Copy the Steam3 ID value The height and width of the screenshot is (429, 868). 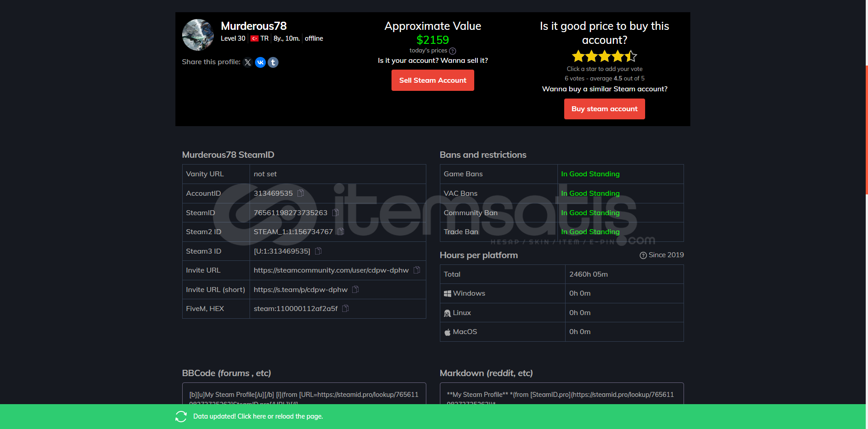tap(318, 251)
